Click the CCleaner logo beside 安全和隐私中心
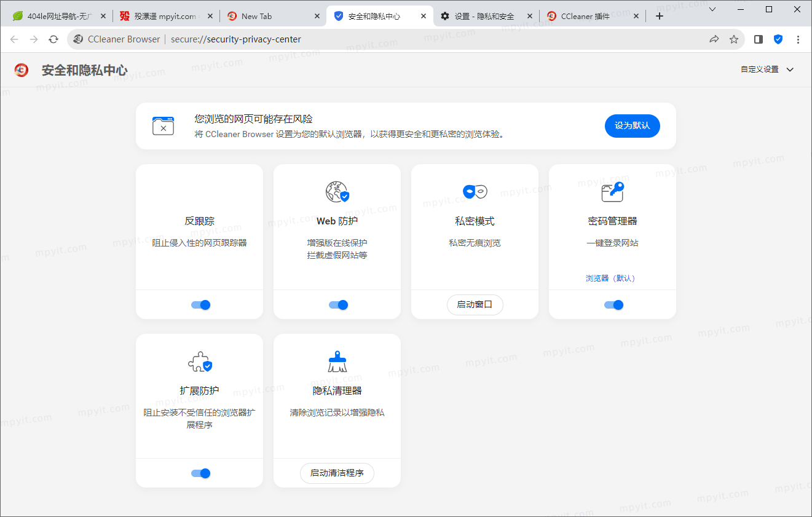This screenshot has height=517, width=812. 22,70
